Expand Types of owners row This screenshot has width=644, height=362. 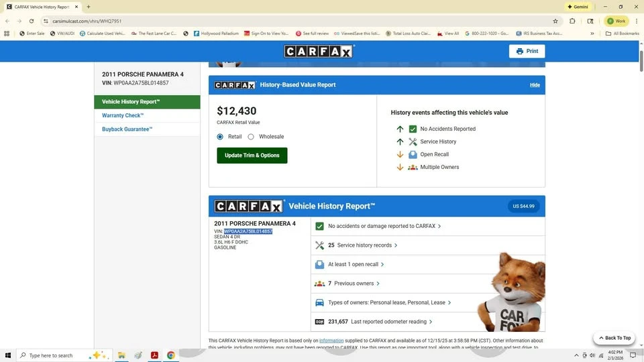coord(428,302)
